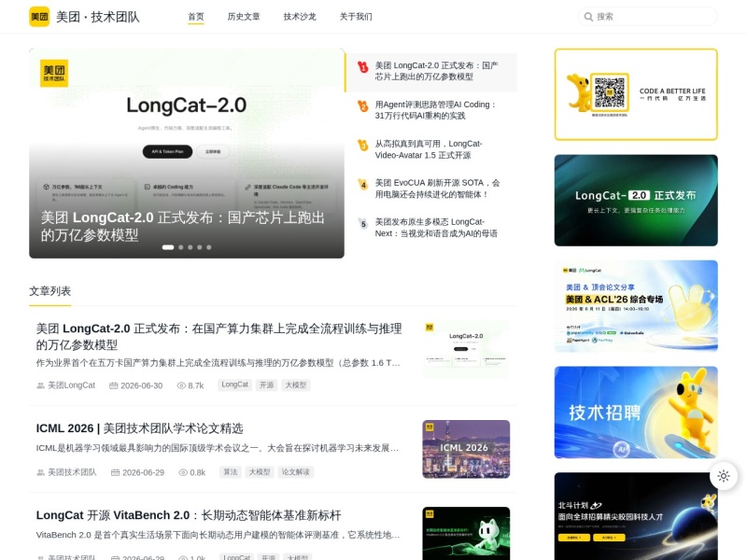Go to 首页 tab
The width and height of the screenshot is (747, 560).
click(196, 17)
